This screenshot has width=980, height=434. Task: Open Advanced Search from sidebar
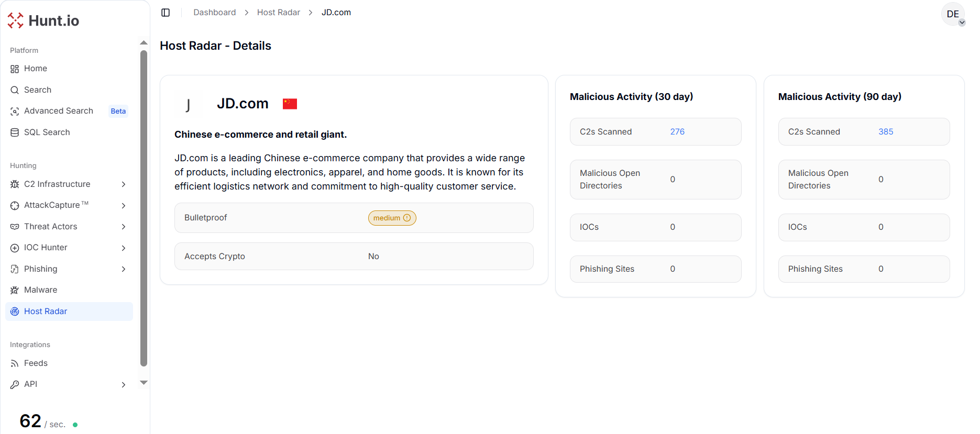click(x=58, y=111)
